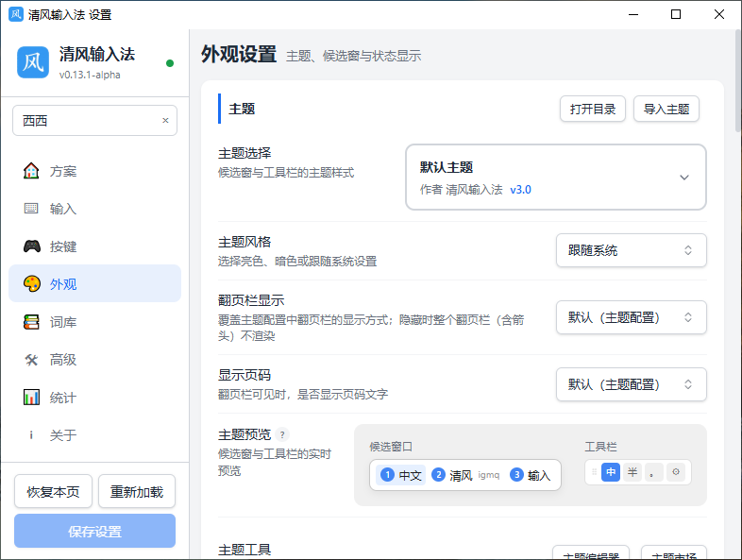Click the vertical scrollbar on the right
Screen dimensions: 742x560
pos(738,80)
